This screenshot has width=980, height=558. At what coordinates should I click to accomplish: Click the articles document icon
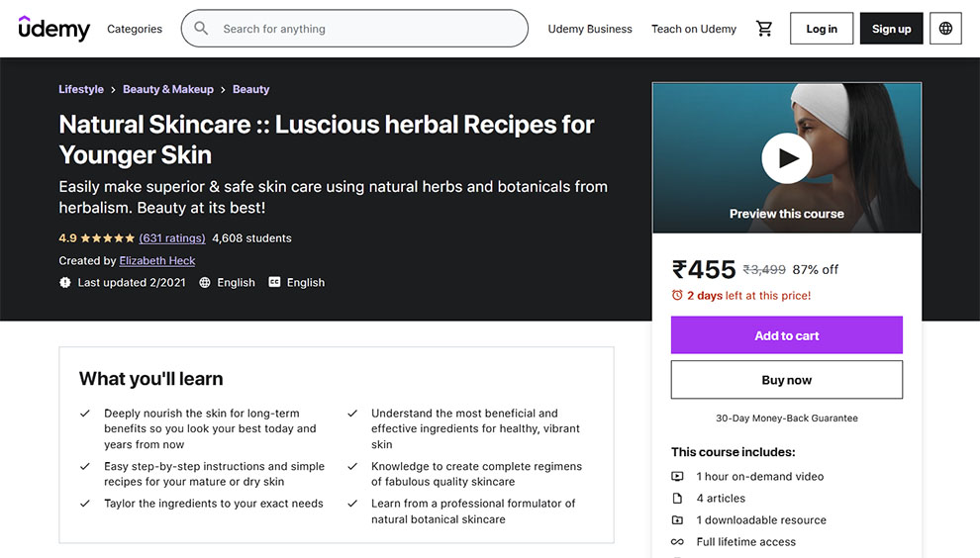[x=677, y=498]
